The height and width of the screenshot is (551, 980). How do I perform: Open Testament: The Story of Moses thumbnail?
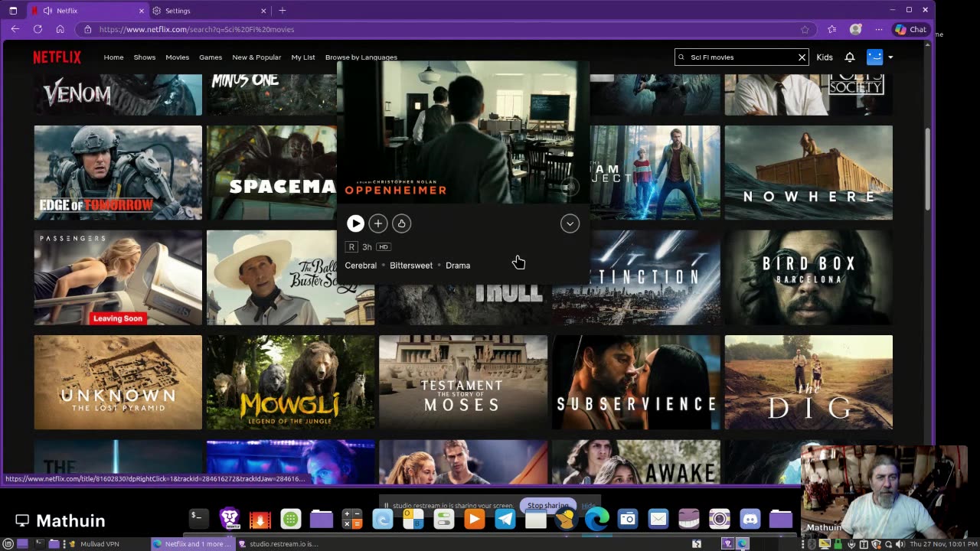(463, 383)
